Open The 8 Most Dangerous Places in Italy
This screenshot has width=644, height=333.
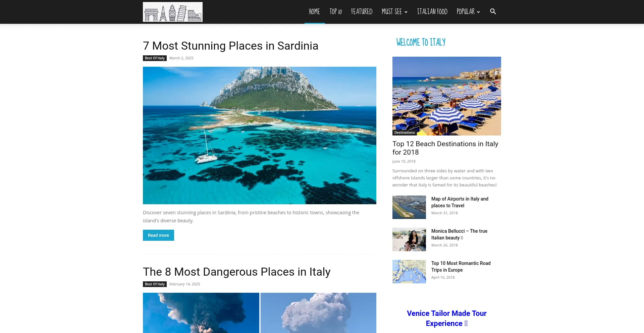[x=236, y=272]
